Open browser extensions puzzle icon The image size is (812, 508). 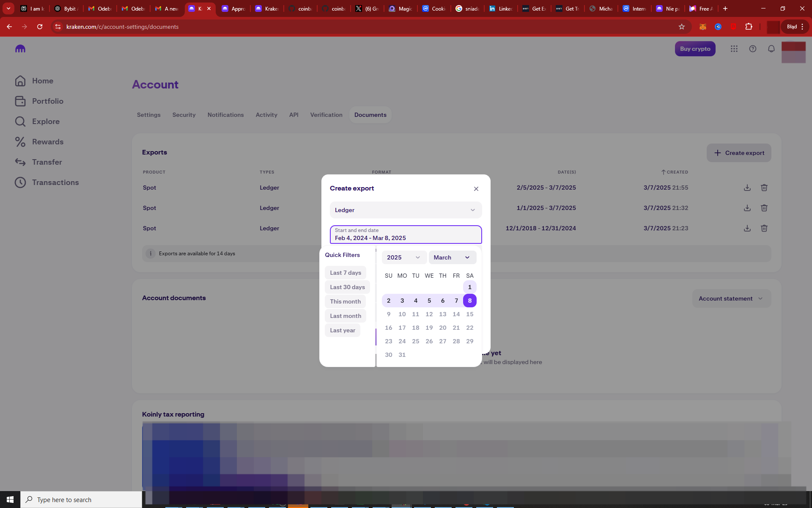pyautogui.click(x=749, y=27)
